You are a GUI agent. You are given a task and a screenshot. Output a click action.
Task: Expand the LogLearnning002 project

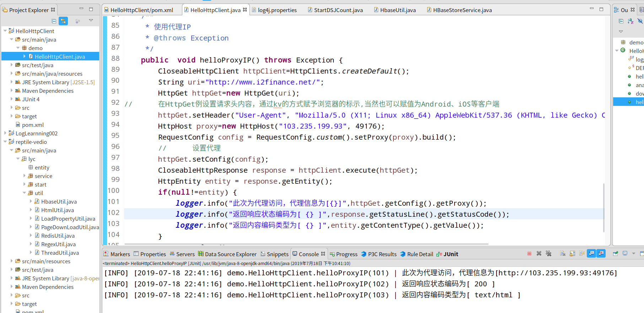point(5,133)
